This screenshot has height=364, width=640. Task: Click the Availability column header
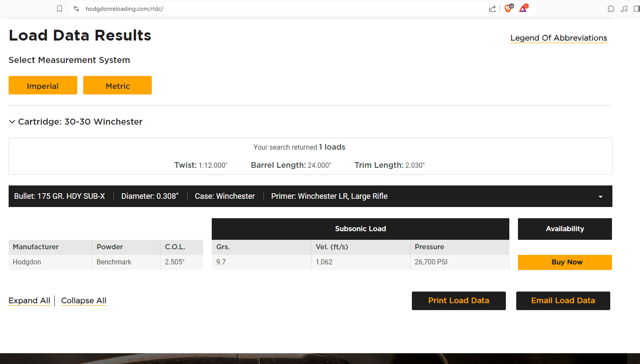tap(565, 229)
